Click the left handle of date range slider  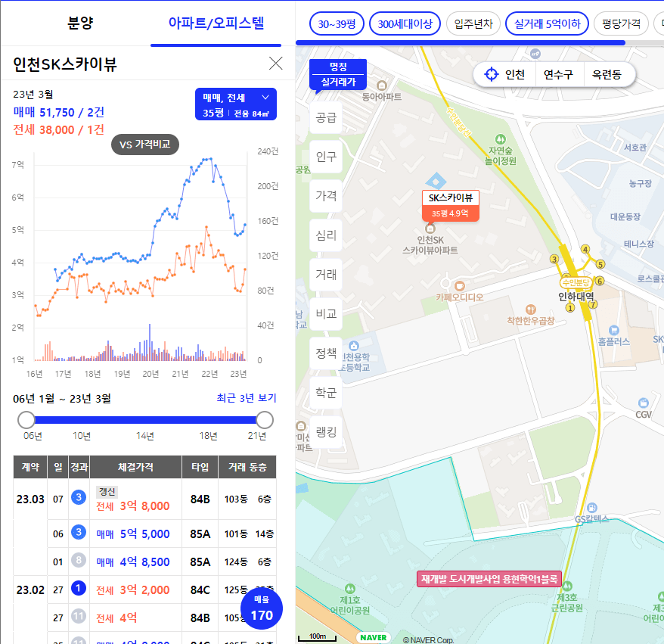coord(26,420)
